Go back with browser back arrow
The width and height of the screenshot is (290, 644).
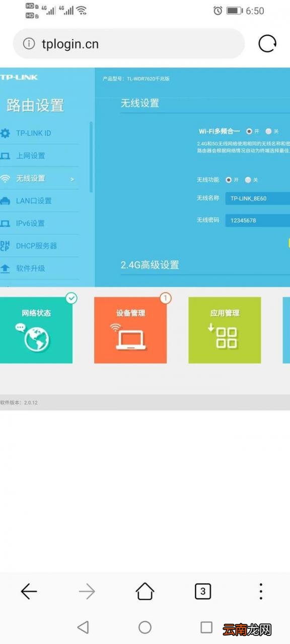click(x=29, y=592)
